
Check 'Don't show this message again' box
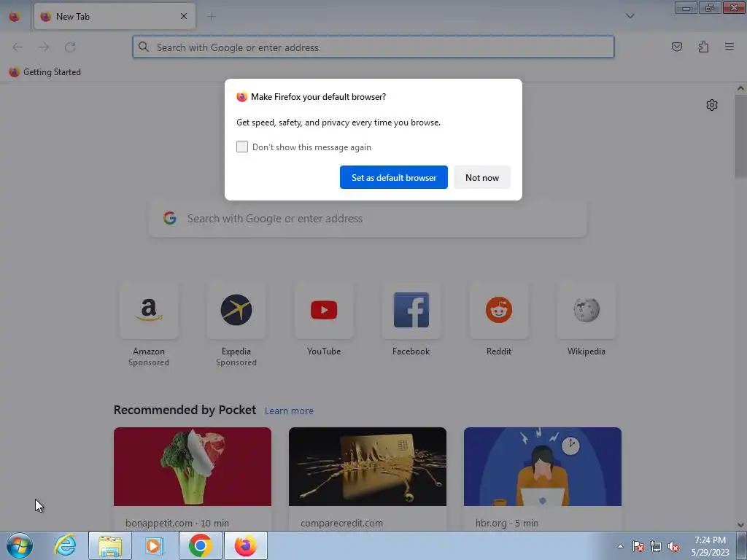click(x=242, y=147)
